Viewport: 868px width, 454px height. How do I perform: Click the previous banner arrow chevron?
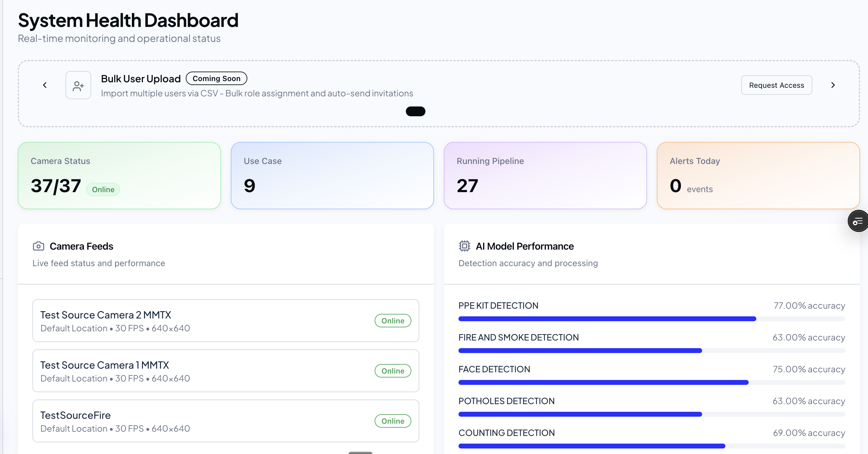(x=45, y=85)
